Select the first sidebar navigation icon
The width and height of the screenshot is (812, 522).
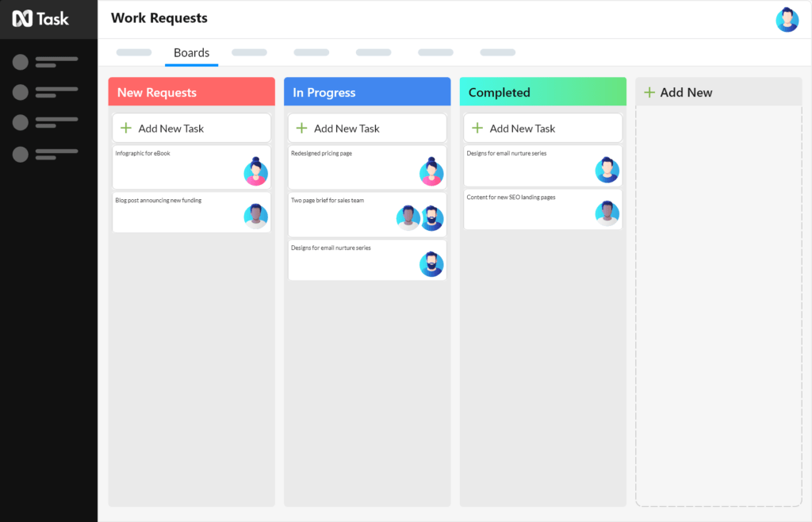(x=20, y=61)
